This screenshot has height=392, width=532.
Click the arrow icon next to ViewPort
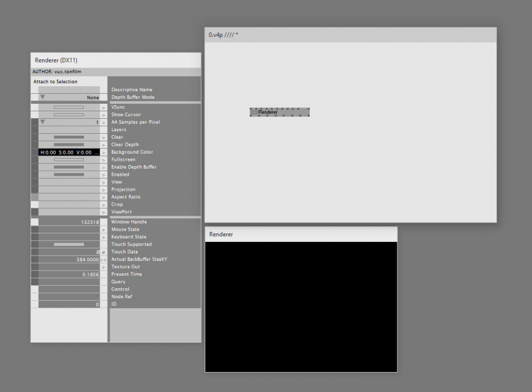tap(104, 212)
